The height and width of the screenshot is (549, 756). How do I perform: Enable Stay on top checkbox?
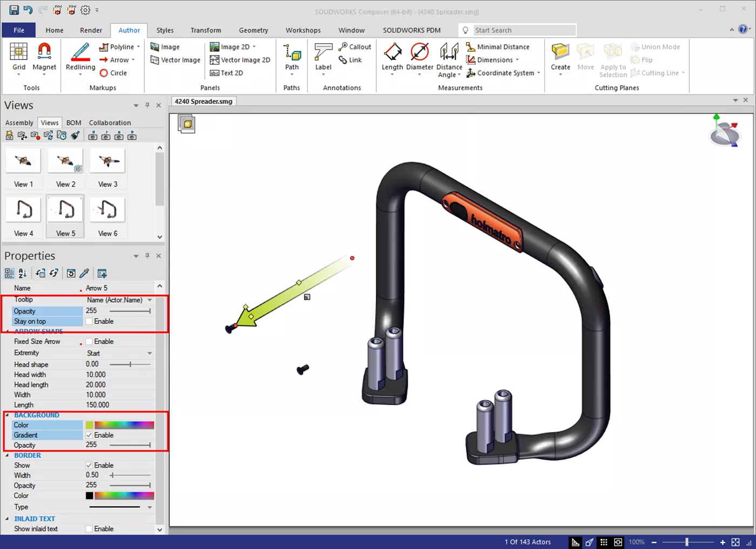click(89, 321)
